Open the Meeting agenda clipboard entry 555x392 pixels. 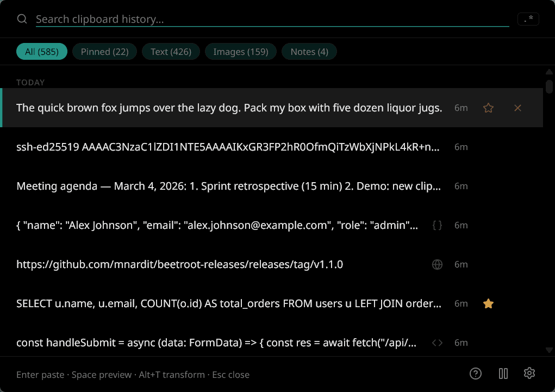tap(228, 186)
